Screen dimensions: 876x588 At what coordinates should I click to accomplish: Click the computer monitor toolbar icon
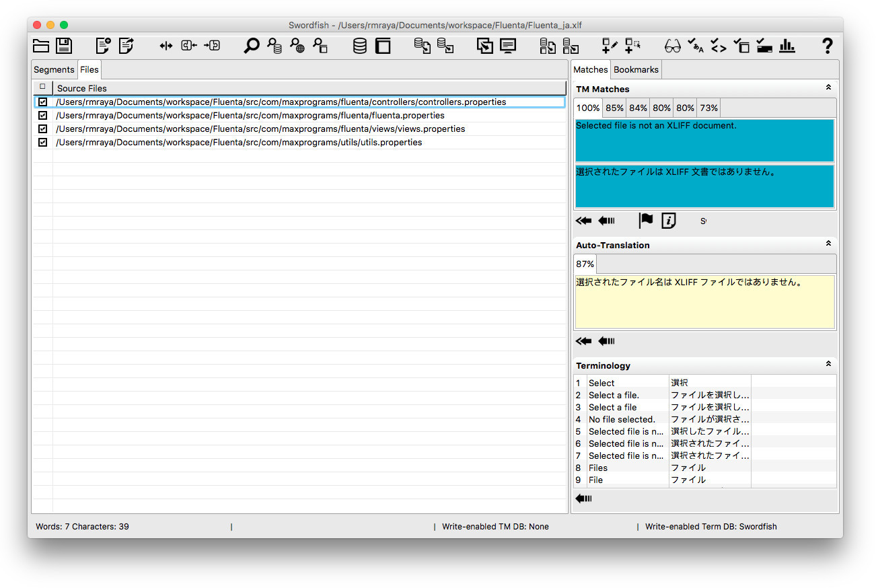508,46
